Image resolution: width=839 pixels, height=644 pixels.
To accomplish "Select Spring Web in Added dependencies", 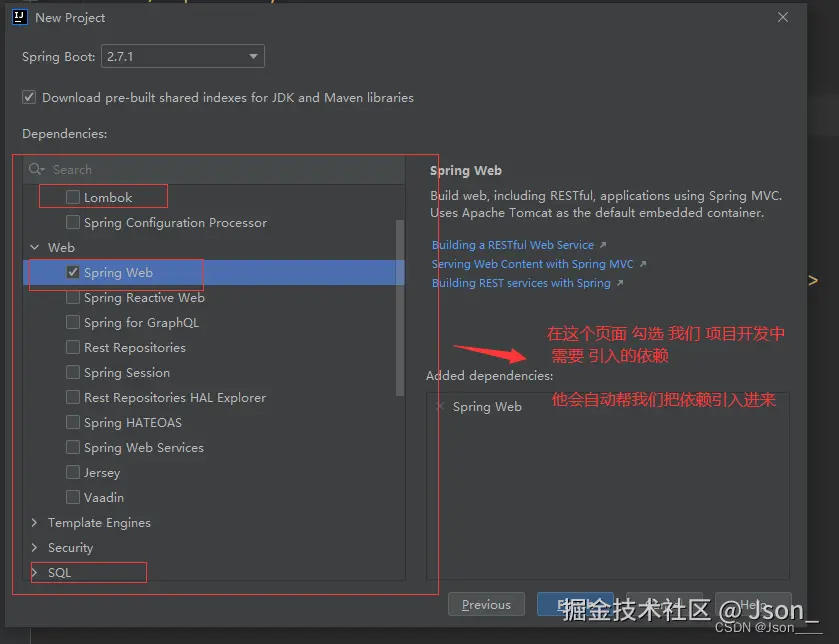I will coord(487,407).
